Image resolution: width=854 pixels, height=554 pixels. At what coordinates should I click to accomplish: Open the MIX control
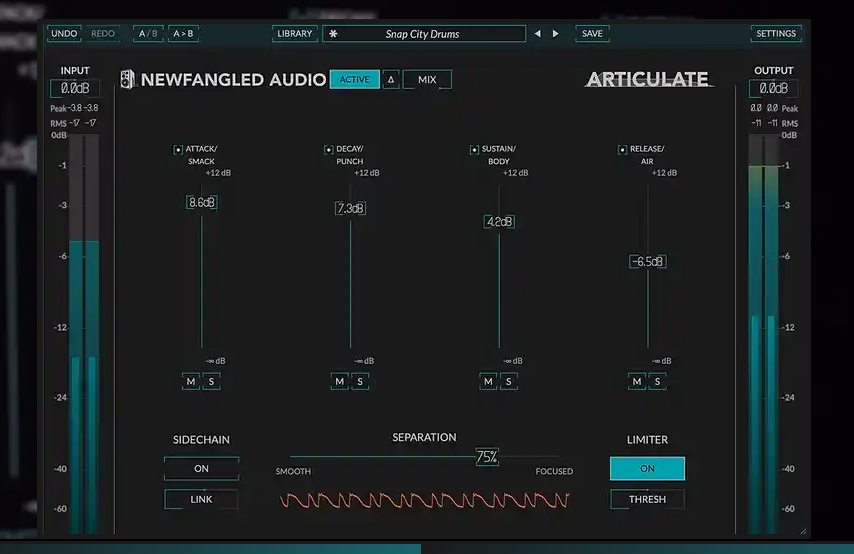click(427, 80)
